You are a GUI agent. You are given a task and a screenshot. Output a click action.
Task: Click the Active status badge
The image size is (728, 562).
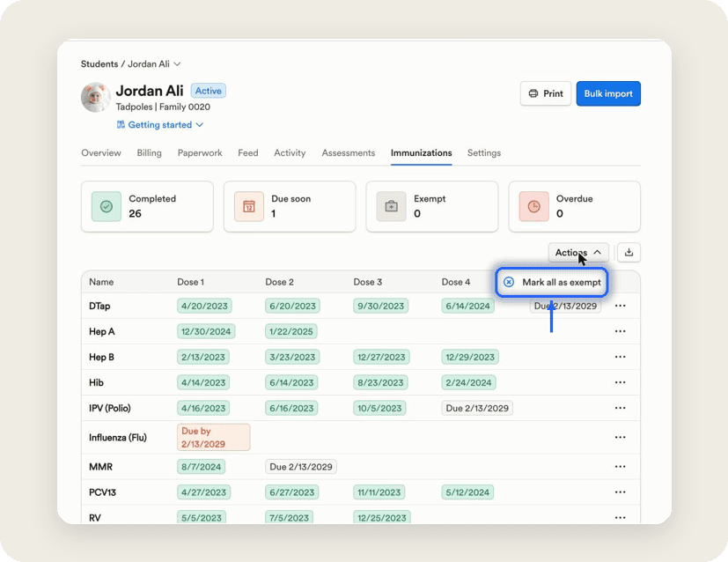point(209,91)
